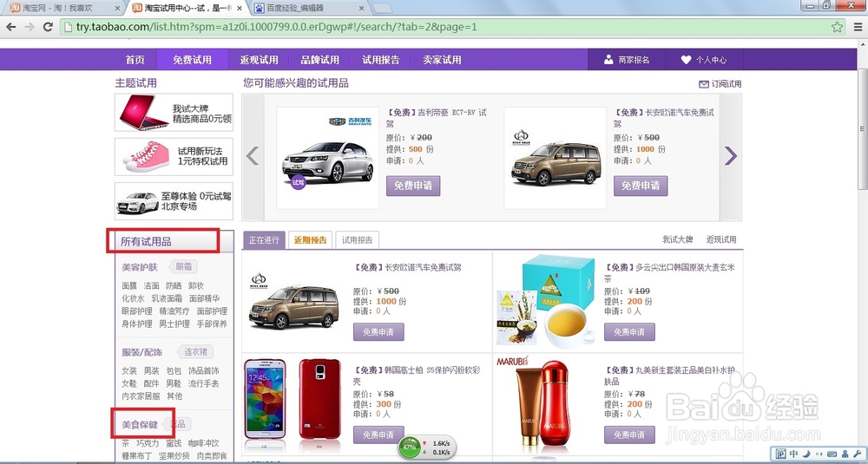This screenshot has height=464, width=868.
Task: Switch to the 试用报告 list tab
Action: 357,240
